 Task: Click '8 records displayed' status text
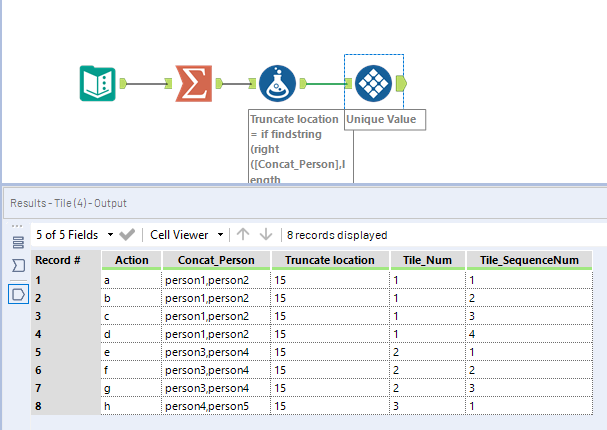[337, 235]
